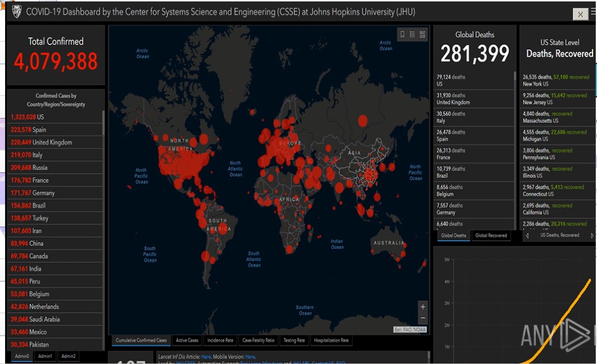The width and height of the screenshot is (597, 364).
Task: Select Canada in confirmed cases list
Action: (55, 256)
